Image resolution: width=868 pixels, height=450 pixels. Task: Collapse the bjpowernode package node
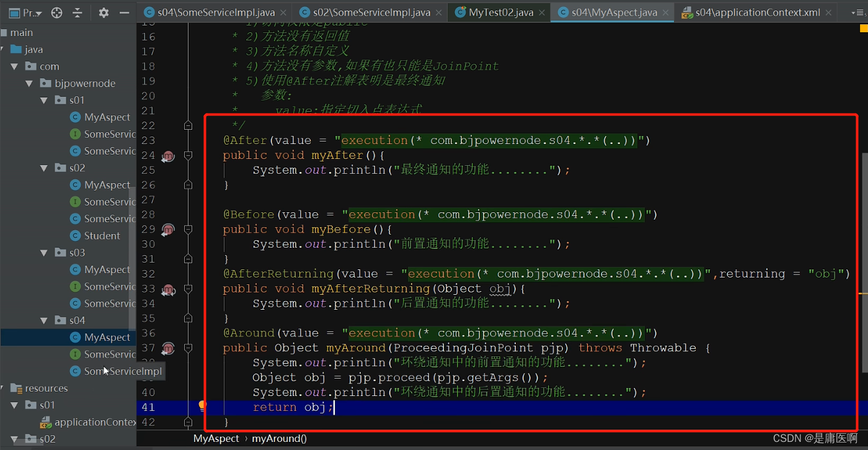30,83
